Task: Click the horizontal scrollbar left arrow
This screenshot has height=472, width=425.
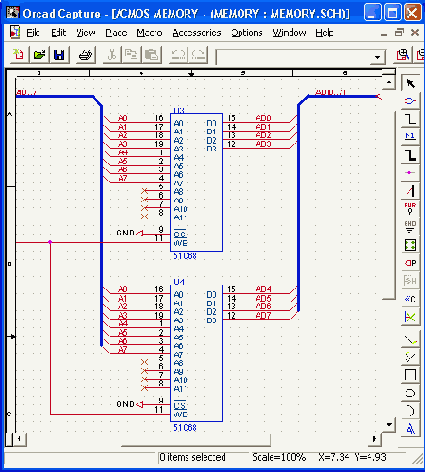Action: pyautogui.click(x=19, y=439)
